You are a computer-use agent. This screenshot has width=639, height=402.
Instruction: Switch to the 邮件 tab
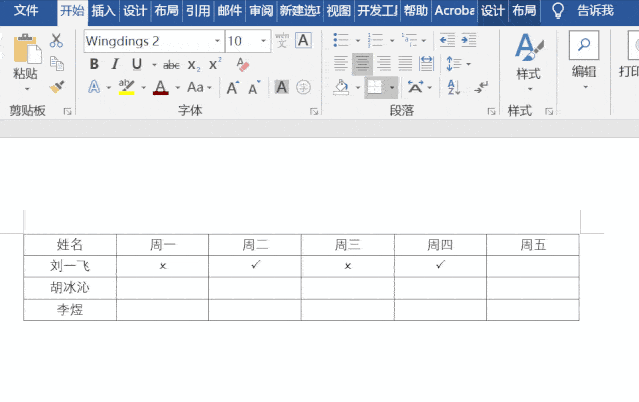pos(229,10)
